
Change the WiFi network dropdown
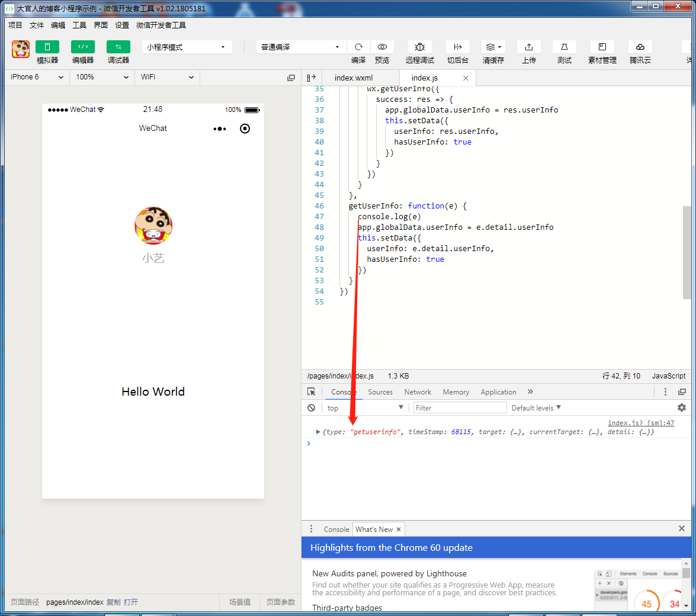point(167,77)
